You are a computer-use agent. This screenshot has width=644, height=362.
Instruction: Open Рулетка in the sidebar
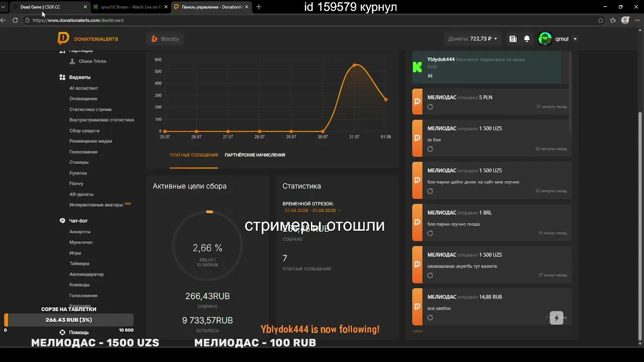coord(78,173)
